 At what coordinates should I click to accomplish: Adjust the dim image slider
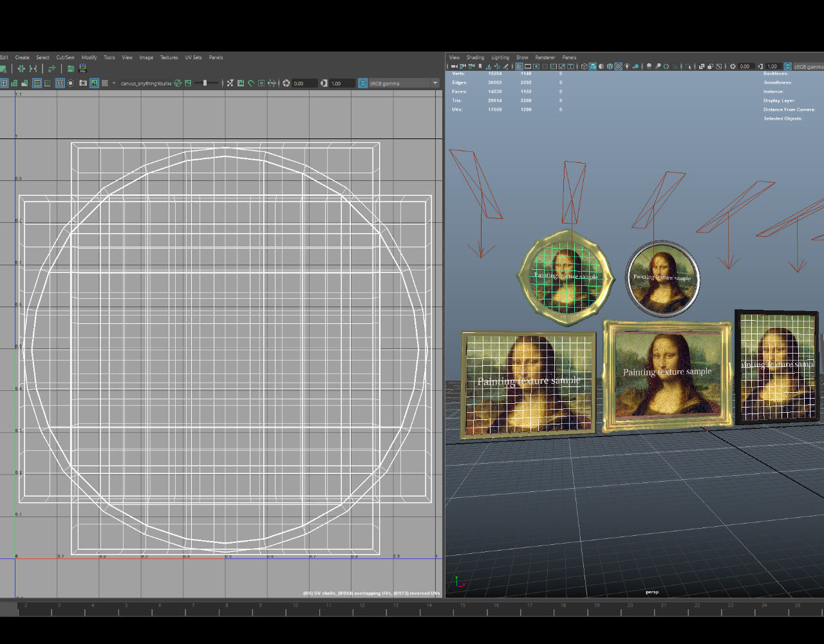[205, 83]
